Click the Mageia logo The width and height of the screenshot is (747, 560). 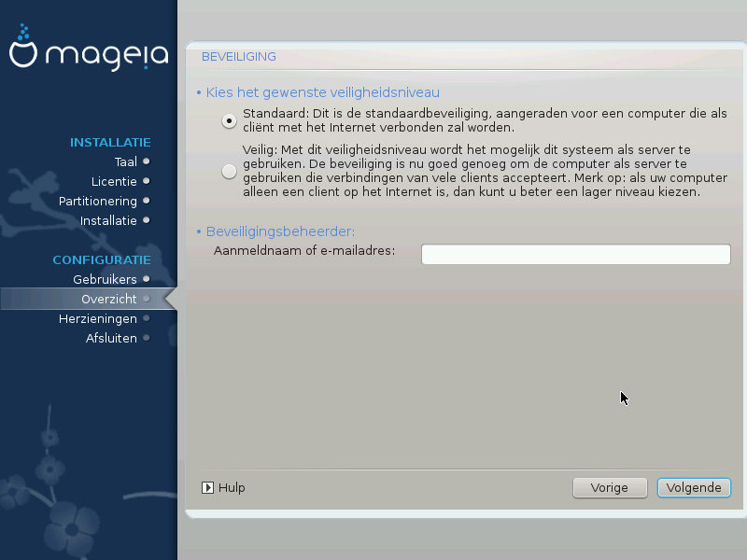click(89, 54)
